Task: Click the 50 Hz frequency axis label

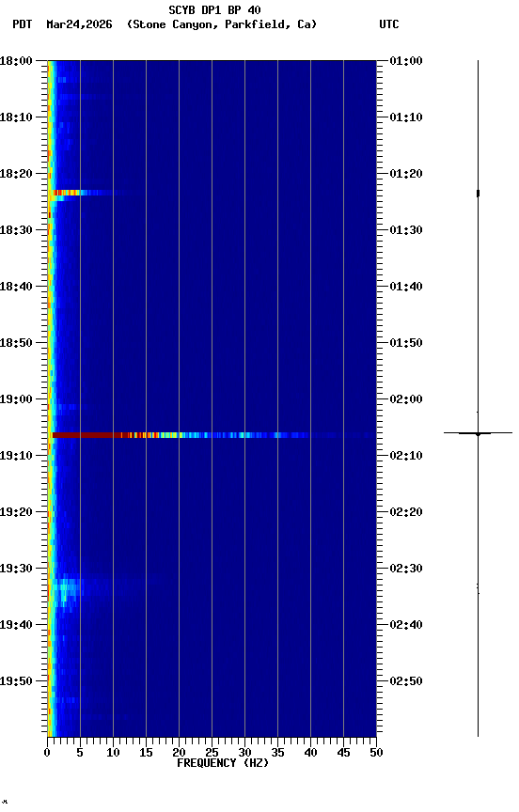Action: tap(377, 753)
